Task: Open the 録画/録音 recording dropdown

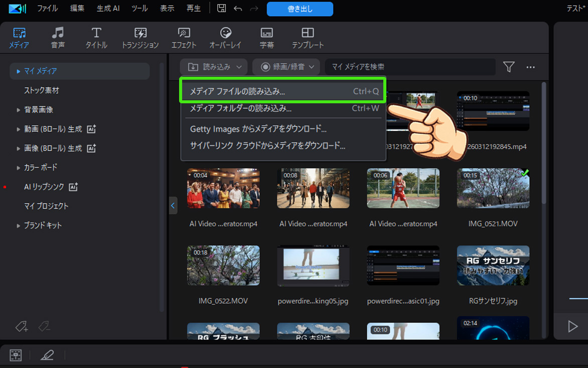Action: [285, 66]
